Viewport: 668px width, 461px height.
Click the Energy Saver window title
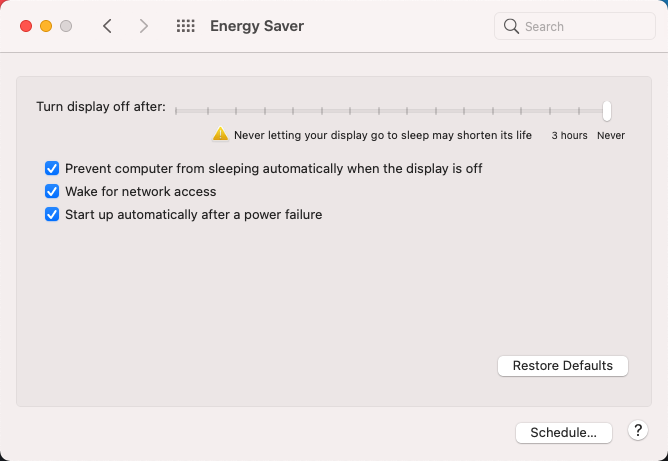tap(257, 26)
